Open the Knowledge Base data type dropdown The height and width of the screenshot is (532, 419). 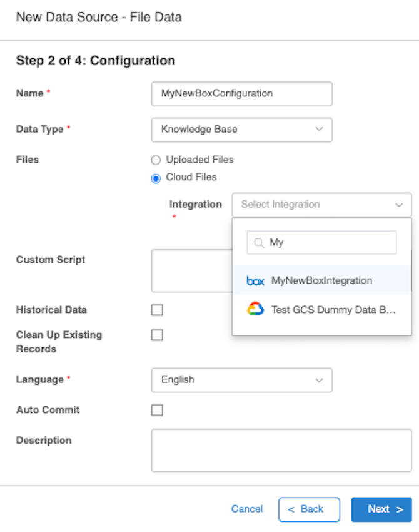pyautogui.click(x=241, y=130)
